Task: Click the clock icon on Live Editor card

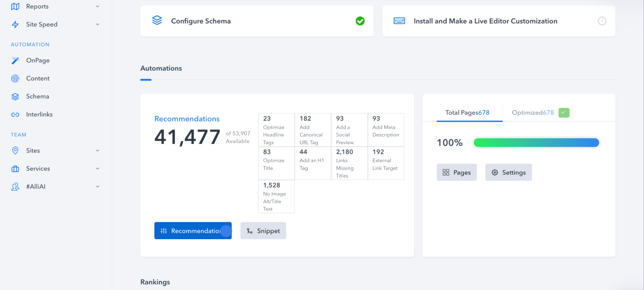Action: pyautogui.click(x=602, y=21)
